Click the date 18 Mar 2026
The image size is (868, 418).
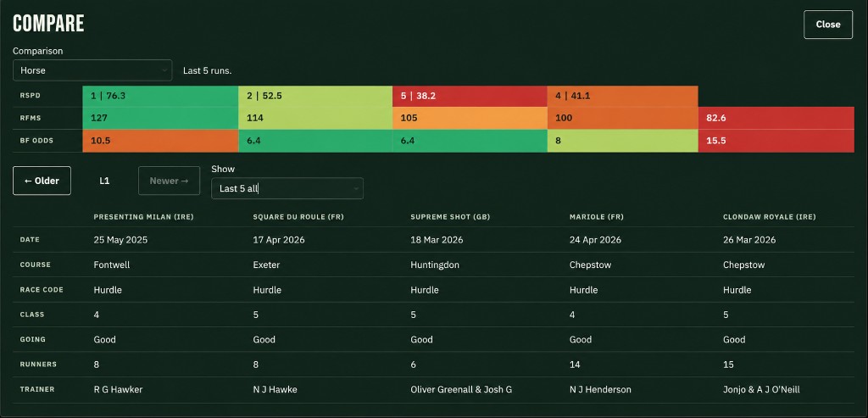pyautogui.click(x=437, y=240)
